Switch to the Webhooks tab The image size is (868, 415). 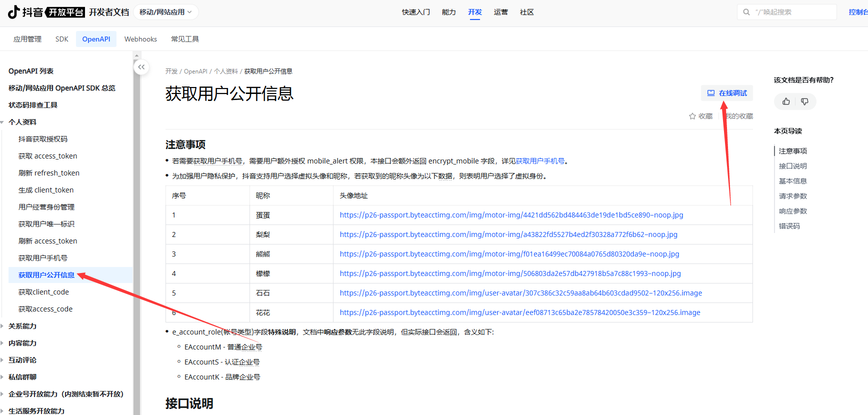[x=140, y=39]
